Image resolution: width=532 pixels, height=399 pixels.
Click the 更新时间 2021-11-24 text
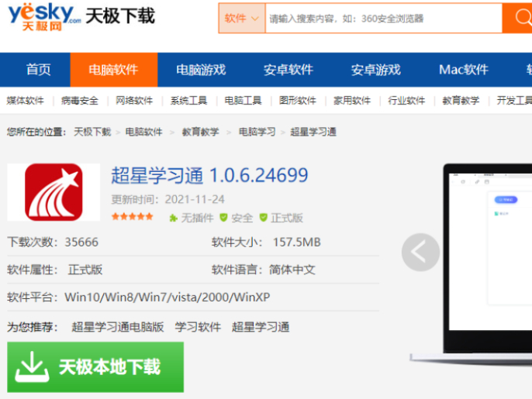[168, 199]
